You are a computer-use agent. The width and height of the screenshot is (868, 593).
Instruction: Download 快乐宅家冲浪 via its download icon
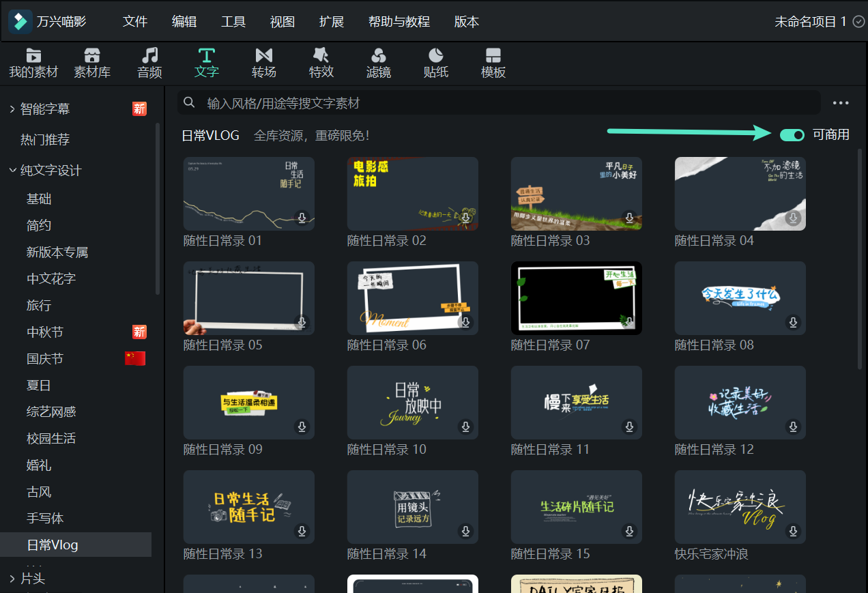coord(794,531)
